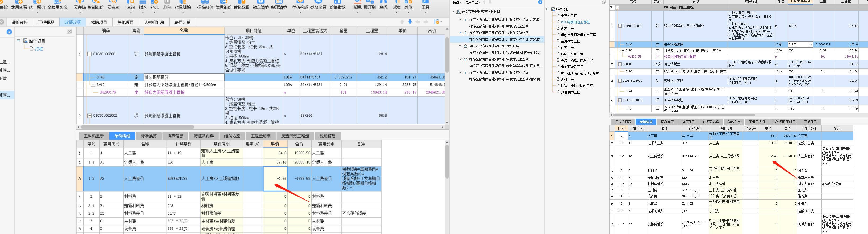
Task: Click the blue download icon in right window project panel
Action: 540,2
